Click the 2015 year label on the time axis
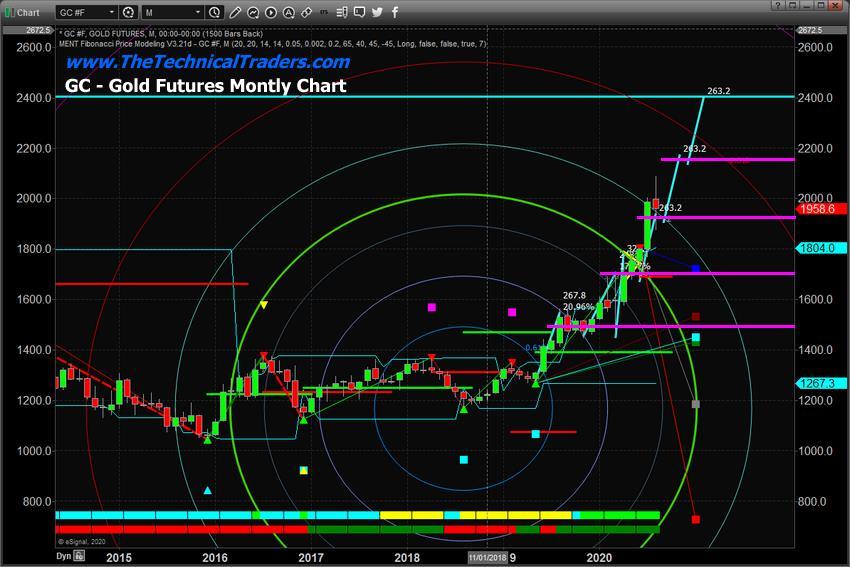The height and width of the screenshot is (567, 850). [x=119, y=557]
